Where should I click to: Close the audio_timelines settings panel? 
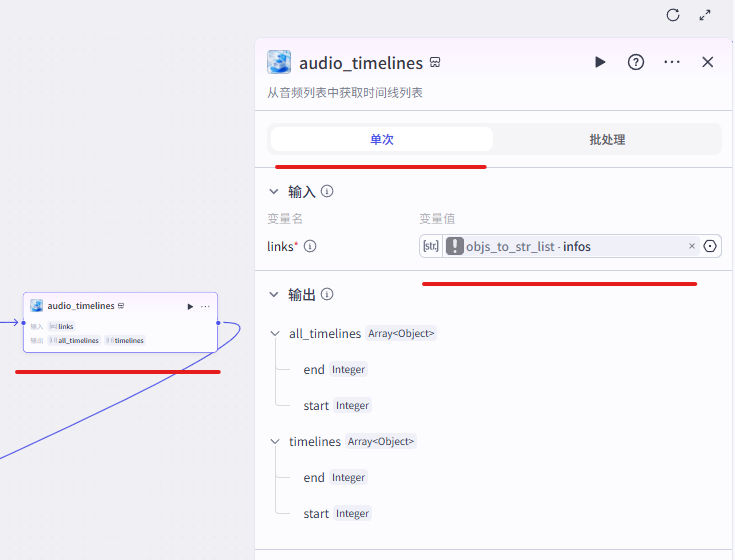pos(707,62)
